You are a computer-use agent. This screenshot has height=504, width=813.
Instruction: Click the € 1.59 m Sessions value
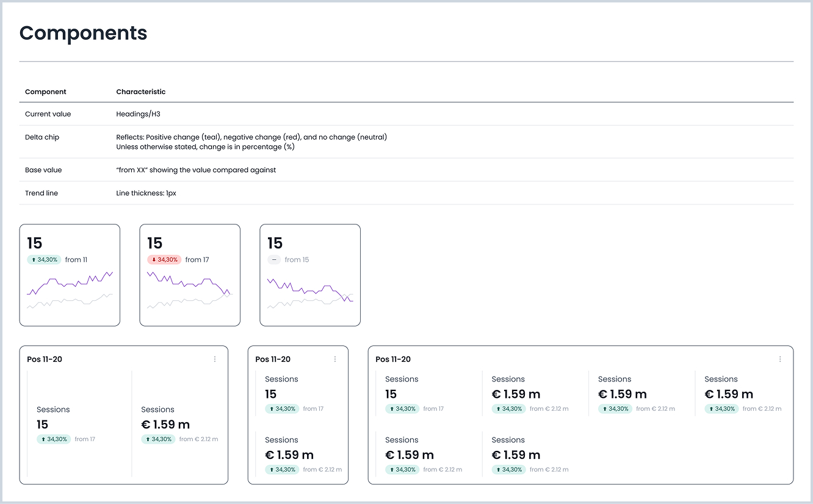point(165,424)
